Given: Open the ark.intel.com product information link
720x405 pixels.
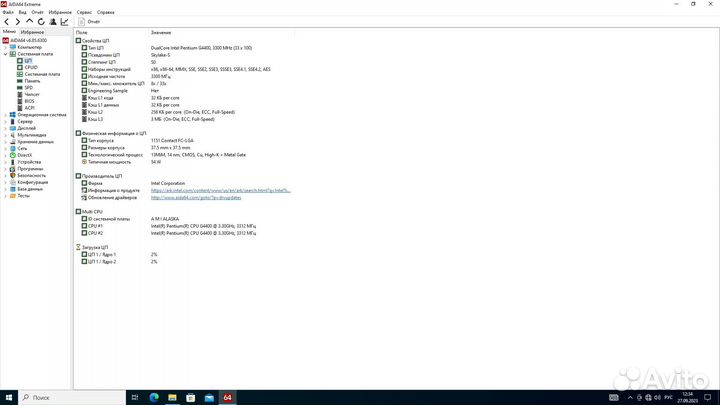Looking at the screenshot, I should [220, 191].
